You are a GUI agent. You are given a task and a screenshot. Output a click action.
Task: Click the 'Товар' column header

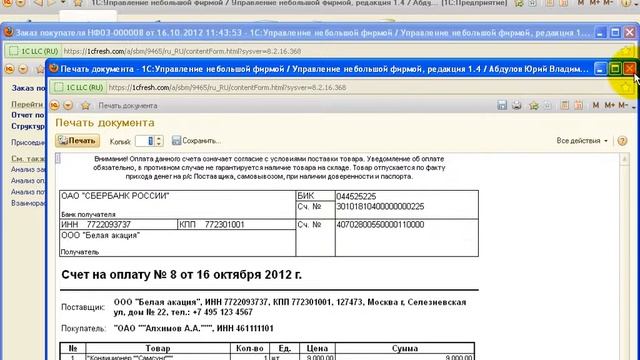(158, 348)
